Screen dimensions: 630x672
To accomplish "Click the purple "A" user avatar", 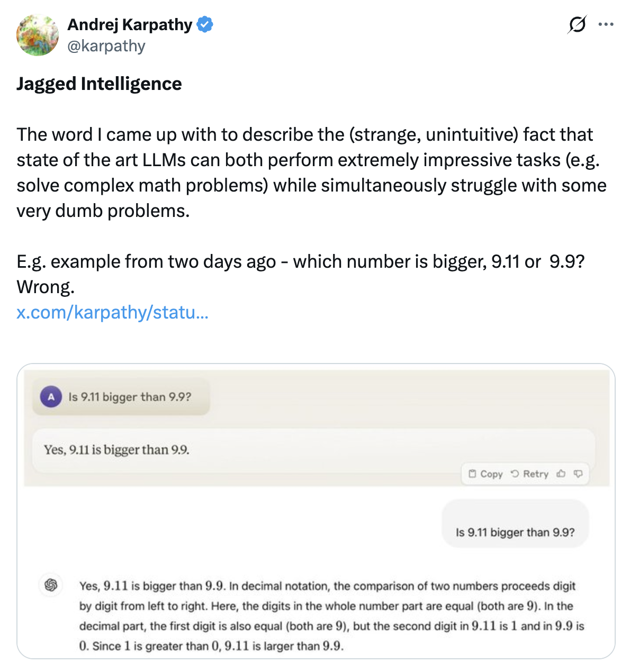I will coord(51,397).
